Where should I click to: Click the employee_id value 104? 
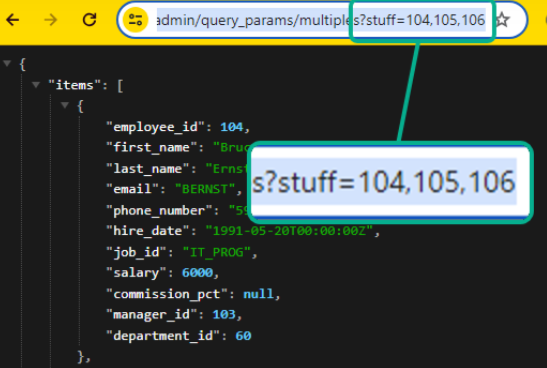[232, 127]
